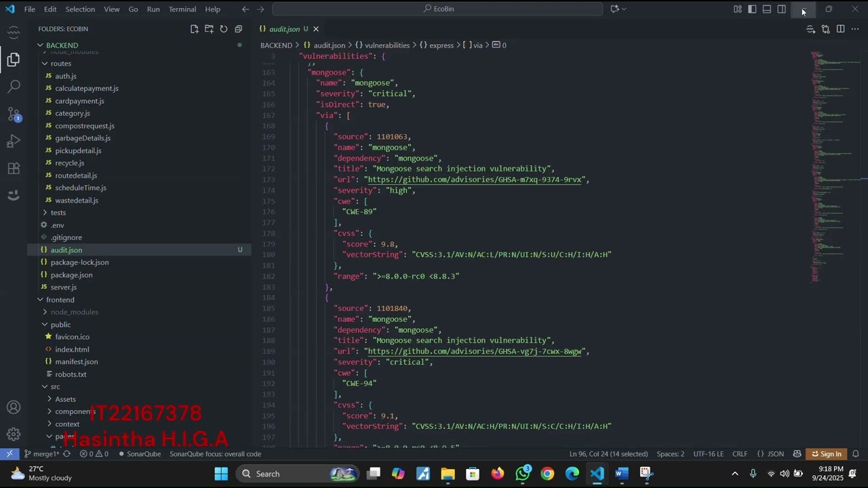Open the Explorer view in activity bar
The height and width of the screenshot is (488, 868).
pos(14,60)
